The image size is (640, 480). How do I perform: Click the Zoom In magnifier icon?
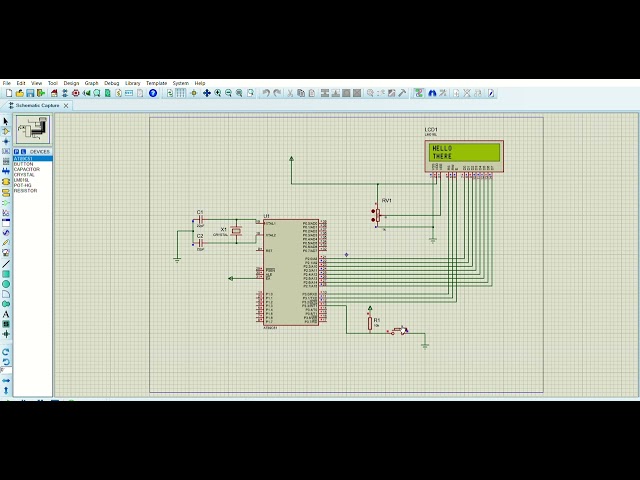pyautogui.click(x=218, y=93)
